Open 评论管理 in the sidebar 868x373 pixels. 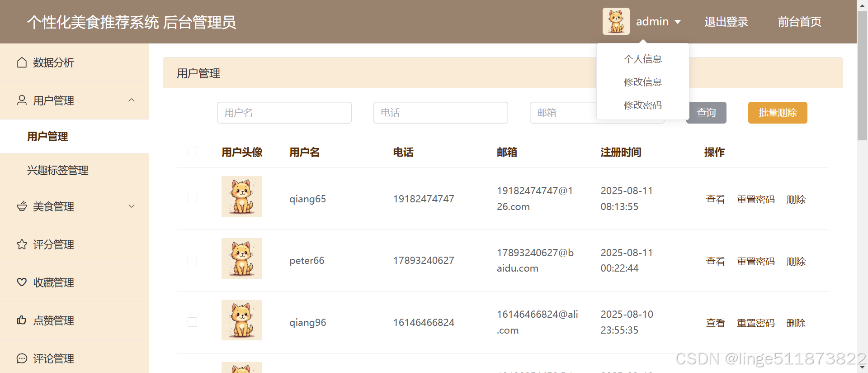[x=75, y=359]
